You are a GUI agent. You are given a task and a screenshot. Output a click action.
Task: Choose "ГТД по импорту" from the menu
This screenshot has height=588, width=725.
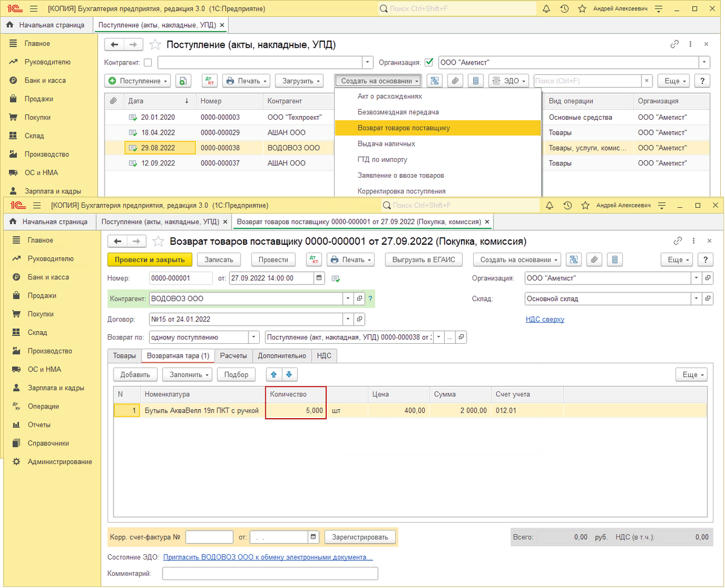438,160
